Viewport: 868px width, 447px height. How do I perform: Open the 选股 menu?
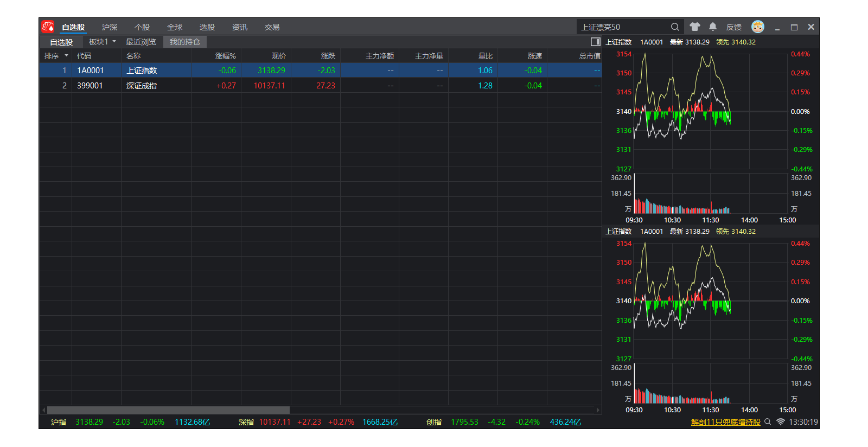click(207, 27)
